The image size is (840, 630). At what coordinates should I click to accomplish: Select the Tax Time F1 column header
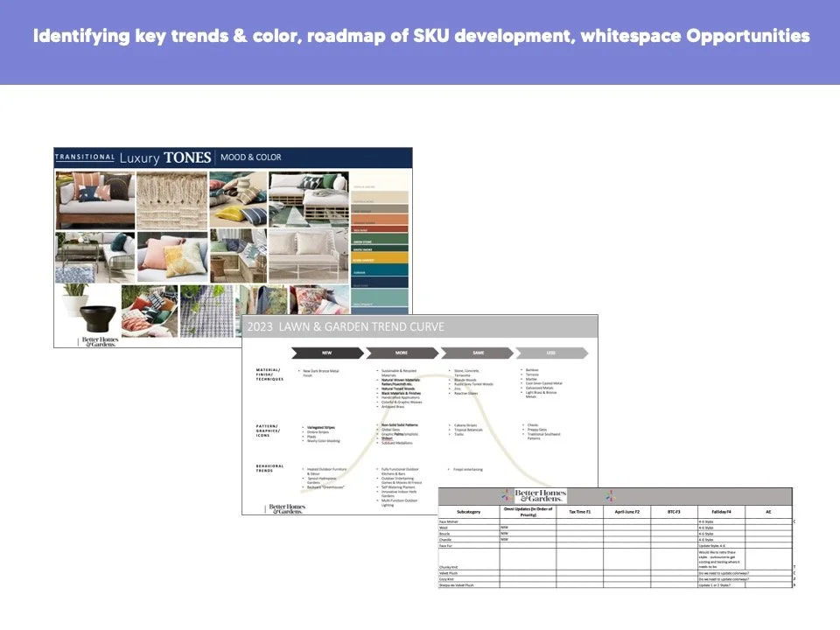[x=579, y=512]
